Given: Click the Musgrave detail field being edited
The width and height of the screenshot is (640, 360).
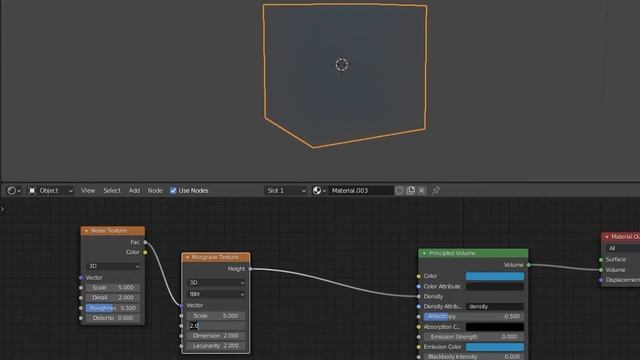Looking at the screenshot, I should point(216,326).
